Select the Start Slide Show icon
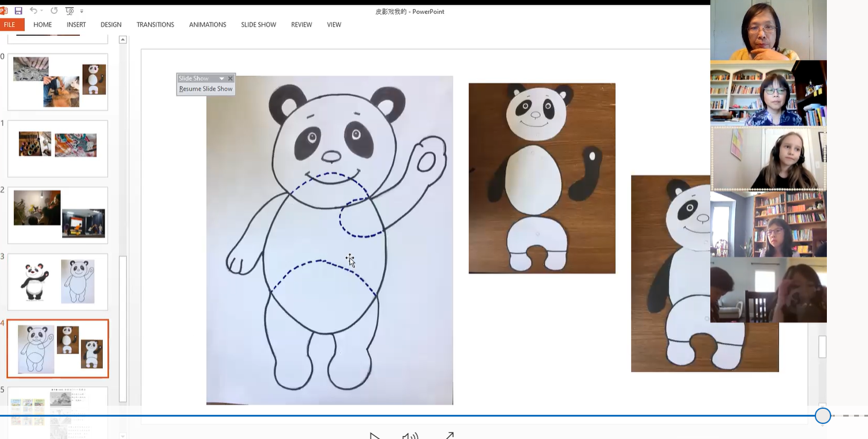 tap(70, 11)
